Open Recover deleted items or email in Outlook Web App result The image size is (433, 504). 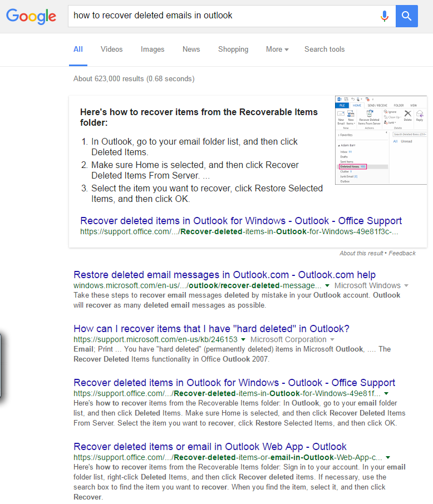pos(210,447)
